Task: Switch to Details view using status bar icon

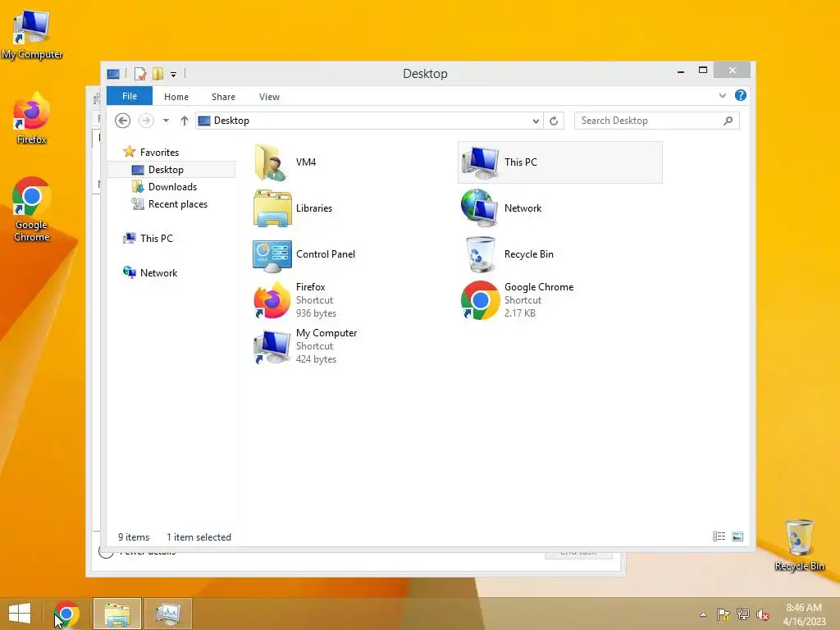Action: (719, 536)
